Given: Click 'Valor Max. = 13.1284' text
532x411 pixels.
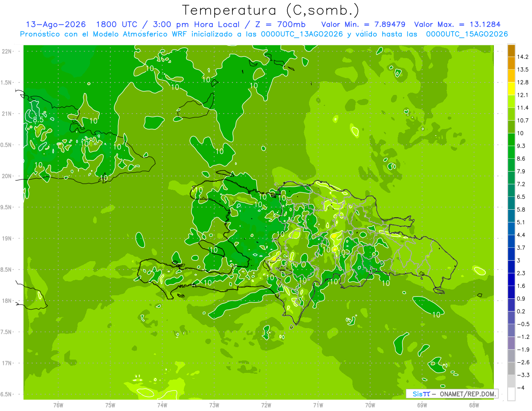Looking at the screenshot, I should coord(458,24).
